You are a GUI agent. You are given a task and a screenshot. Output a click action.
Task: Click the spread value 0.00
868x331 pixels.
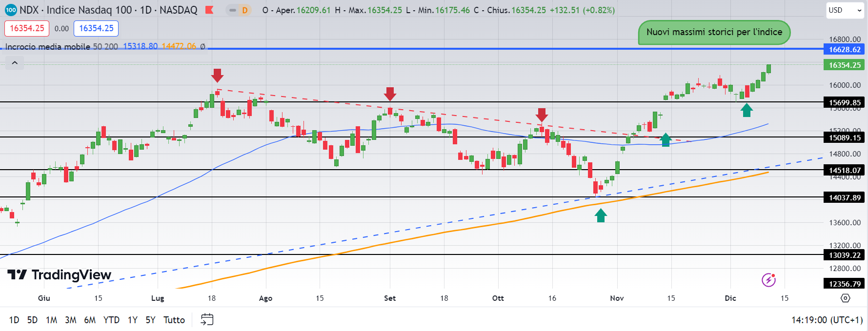[61, 28]
